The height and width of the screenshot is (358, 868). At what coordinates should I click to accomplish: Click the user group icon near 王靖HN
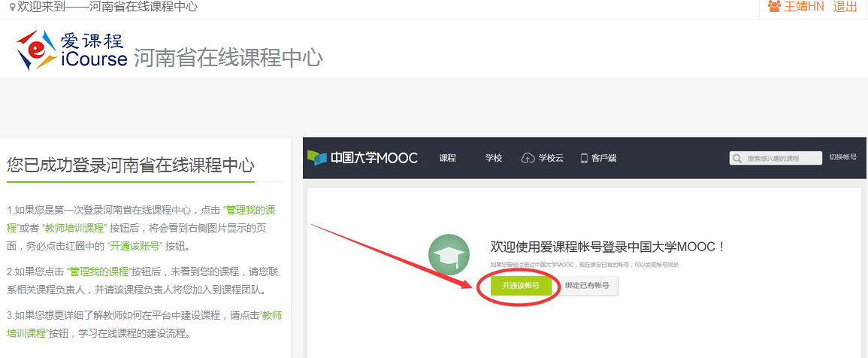pyautogui.click(x=774, y=7)
